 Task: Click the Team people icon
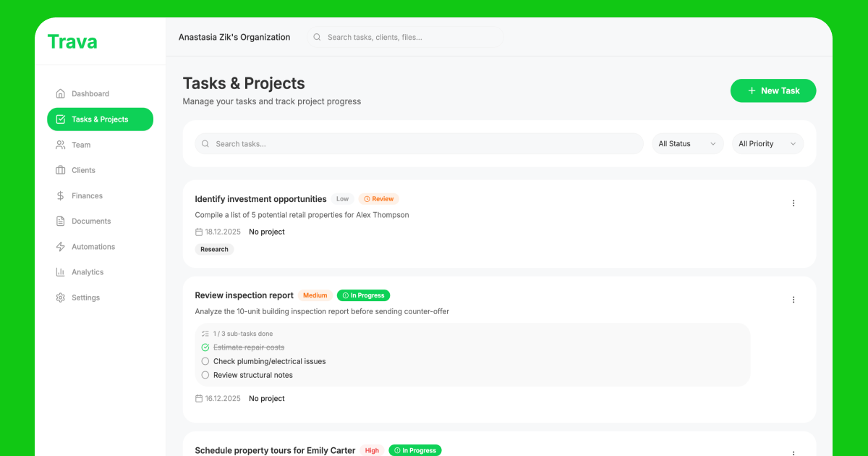61,145
